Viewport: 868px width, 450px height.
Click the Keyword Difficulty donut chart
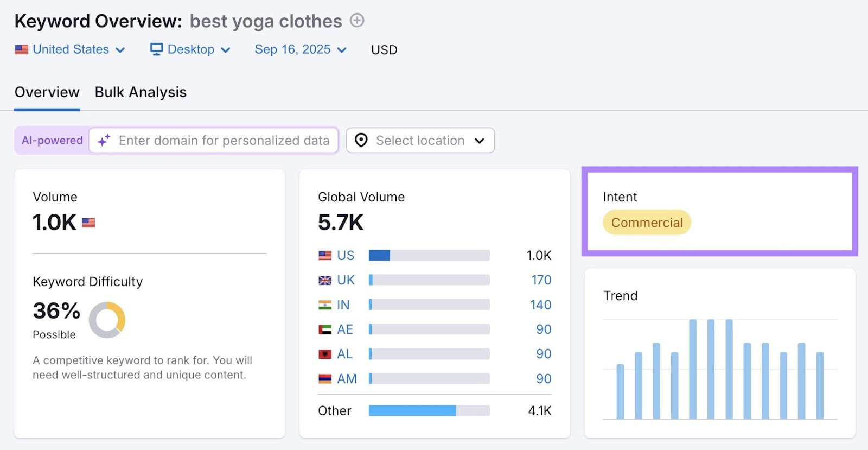click(107, 320)
